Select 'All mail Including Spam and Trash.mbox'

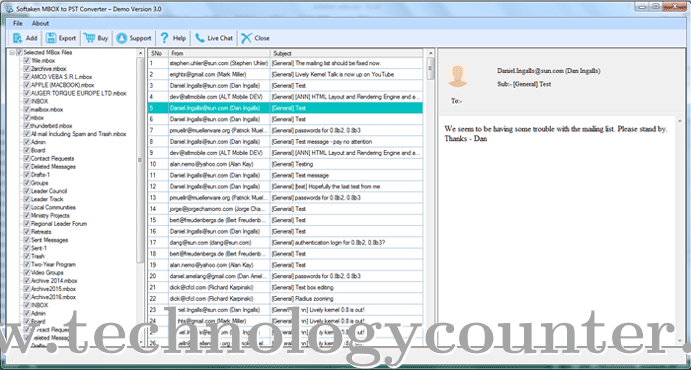pos(78,134)
